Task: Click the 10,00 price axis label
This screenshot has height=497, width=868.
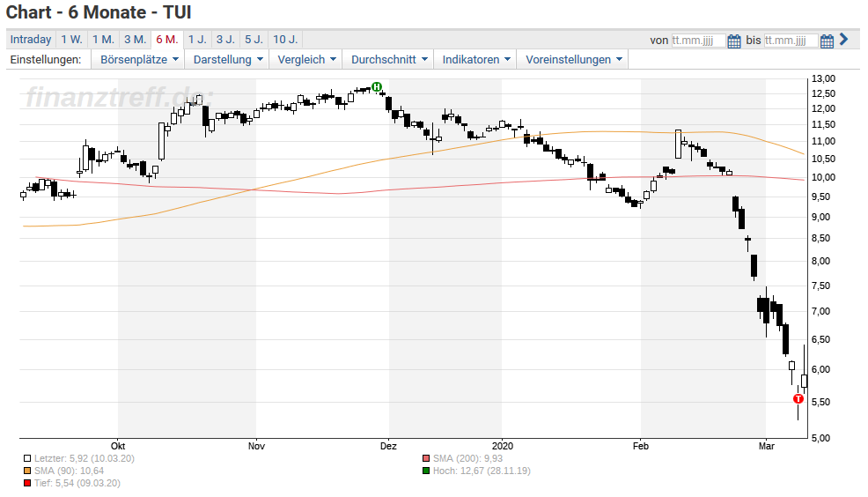Action: [823, 177]
